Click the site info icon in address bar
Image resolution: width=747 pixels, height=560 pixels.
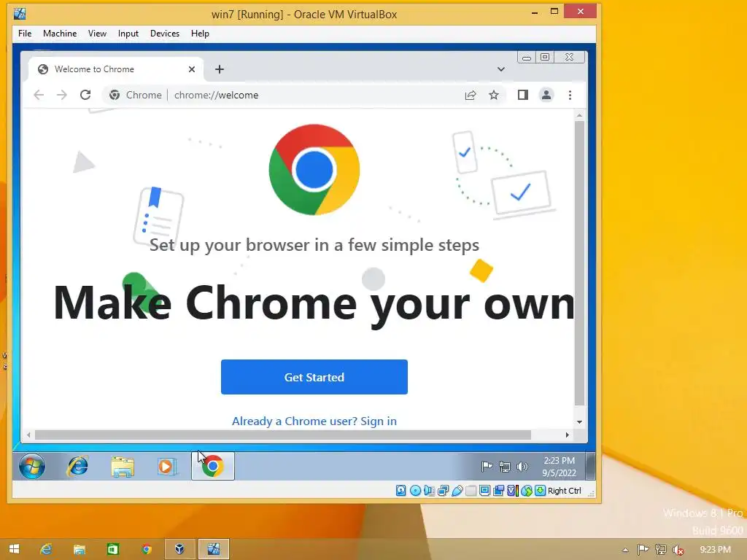pos(115,95)
